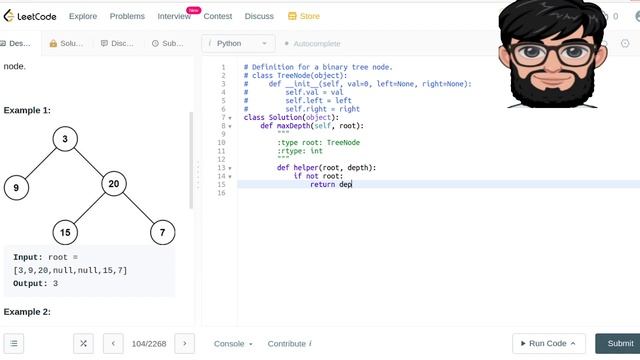
Task: Click tree node 3 in Example 1
Action: coord(65,139)
